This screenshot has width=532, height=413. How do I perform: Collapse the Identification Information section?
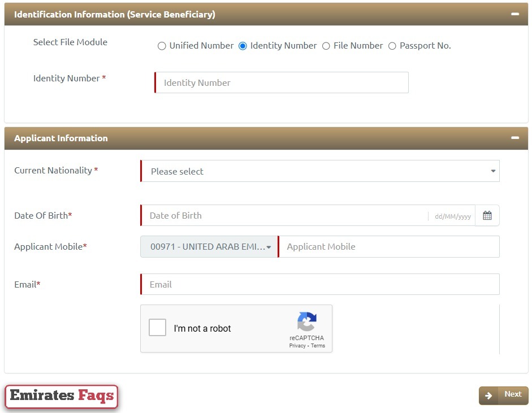point(515,14)
